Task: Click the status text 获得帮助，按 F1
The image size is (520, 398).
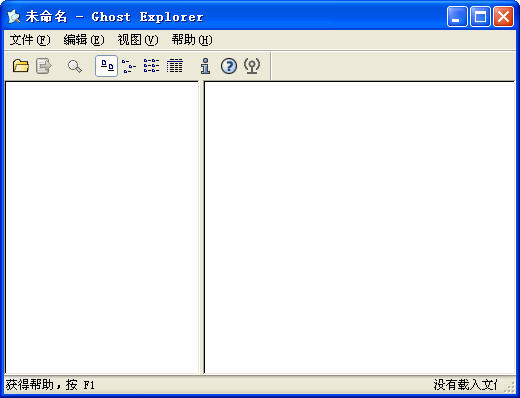Action: pos(50,385)
